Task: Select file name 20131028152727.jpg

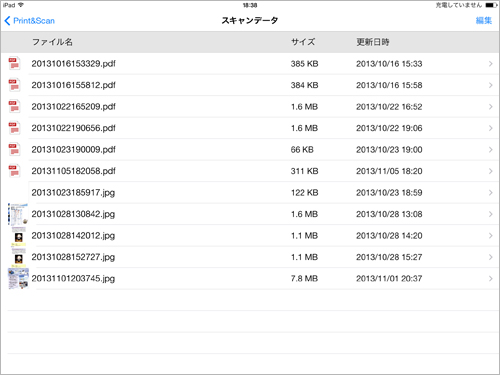Action: click(x=73, y=257)
